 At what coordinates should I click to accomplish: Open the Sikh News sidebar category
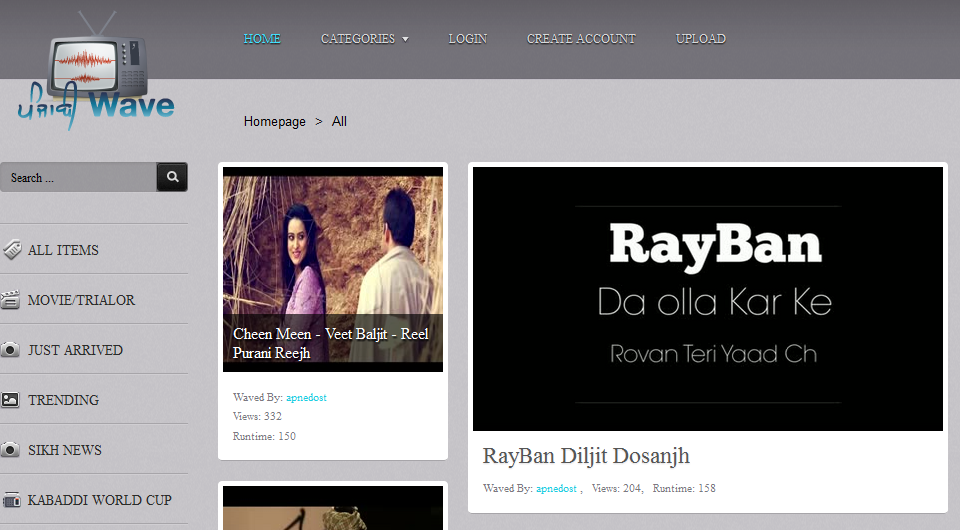click(x=65, y=450)
